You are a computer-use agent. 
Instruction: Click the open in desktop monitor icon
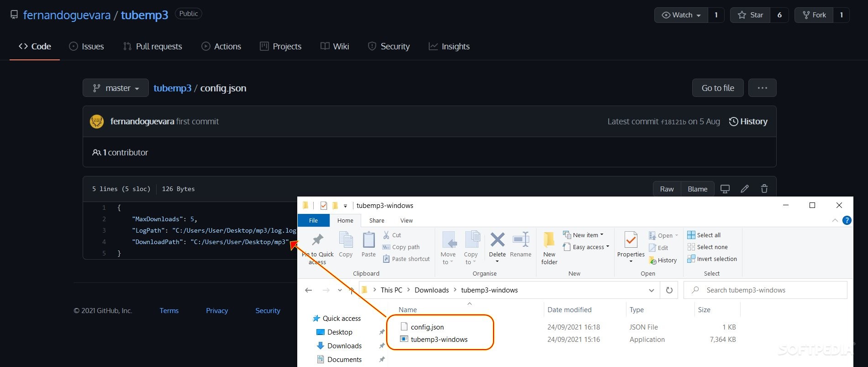point(725,189)
